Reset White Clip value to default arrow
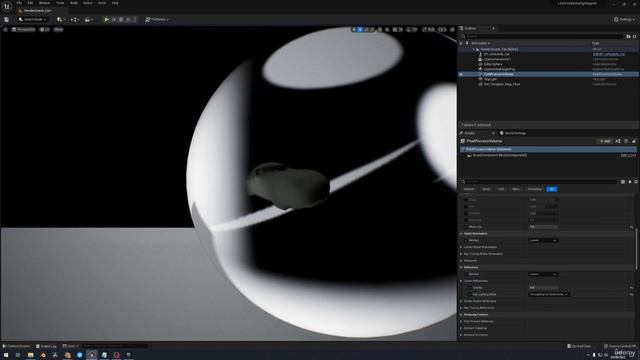This screenshot has width=640, height=360. (x=631, y=227)
